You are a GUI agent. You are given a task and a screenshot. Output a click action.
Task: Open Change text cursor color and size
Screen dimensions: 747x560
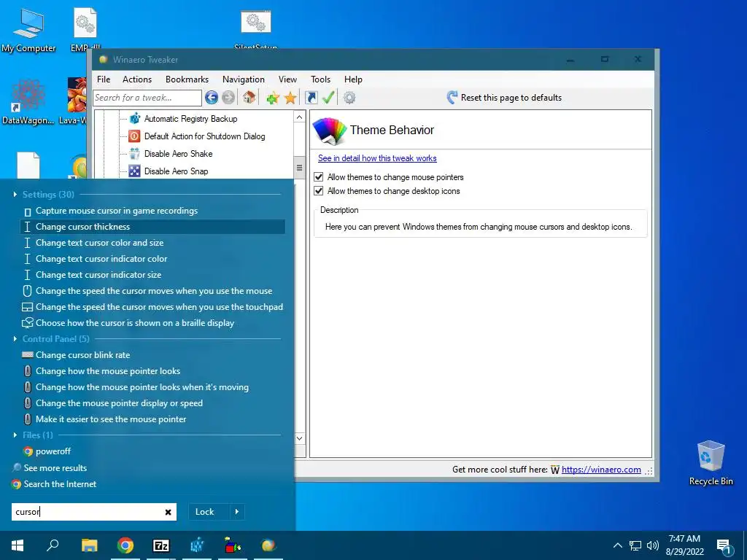[x=152, y=243]
